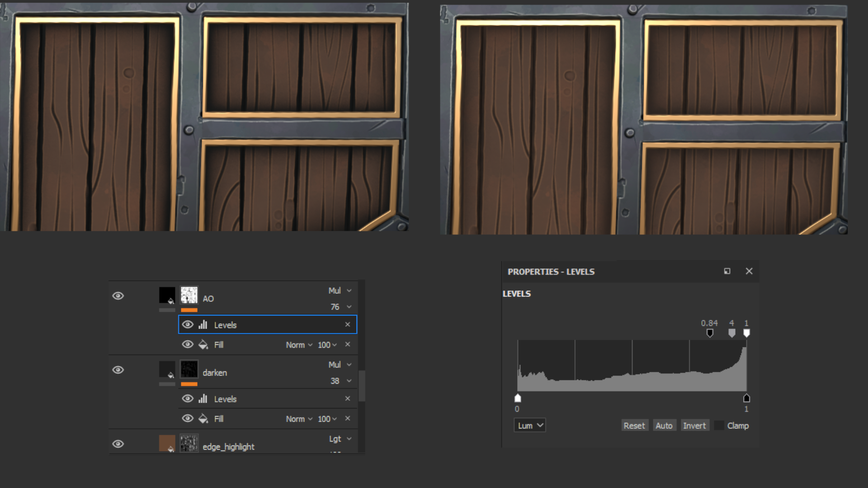
Task: Open the Lum channel dropdown
Action: click(x=529, y=426)
